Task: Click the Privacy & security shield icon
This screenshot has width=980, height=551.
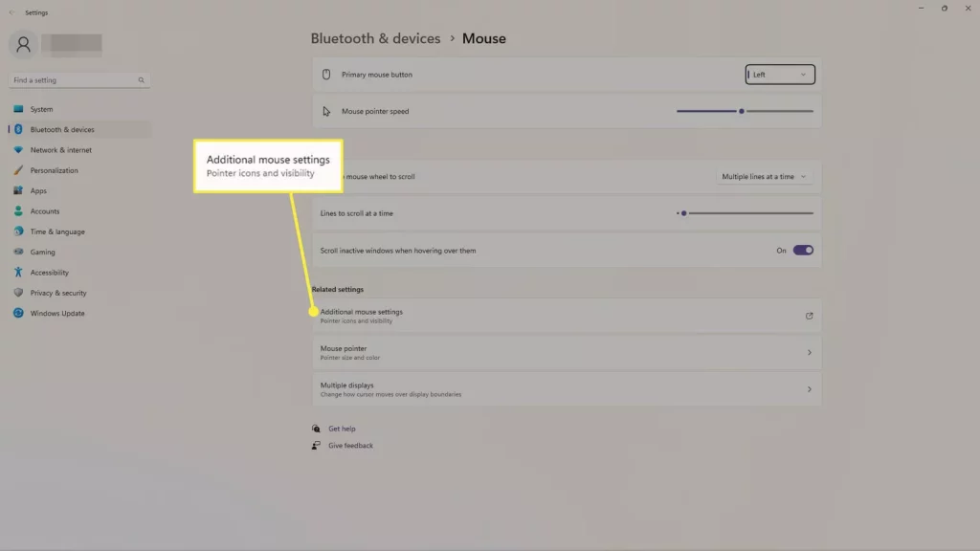Action: [18, 293]
